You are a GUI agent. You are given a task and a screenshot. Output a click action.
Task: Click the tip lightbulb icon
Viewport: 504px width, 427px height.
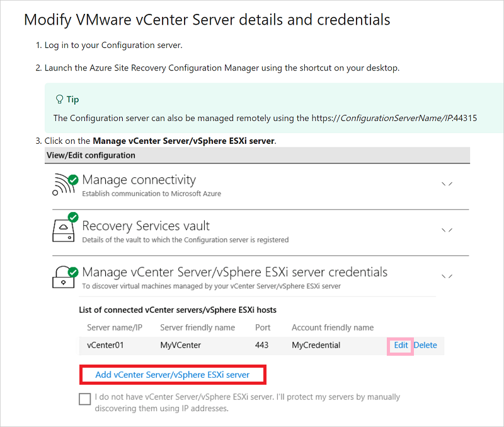pos(59,98)
